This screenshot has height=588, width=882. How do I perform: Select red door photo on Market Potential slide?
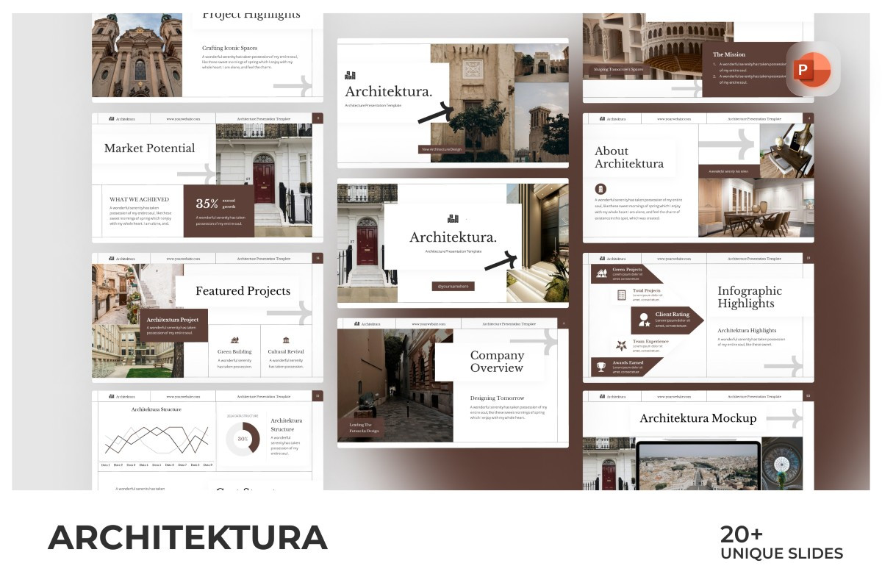264,174
